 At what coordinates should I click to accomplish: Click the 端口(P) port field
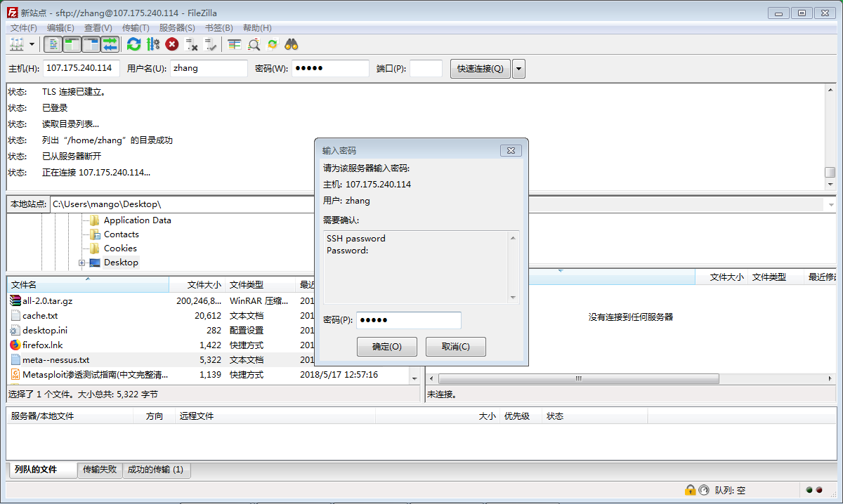[426, 68]
